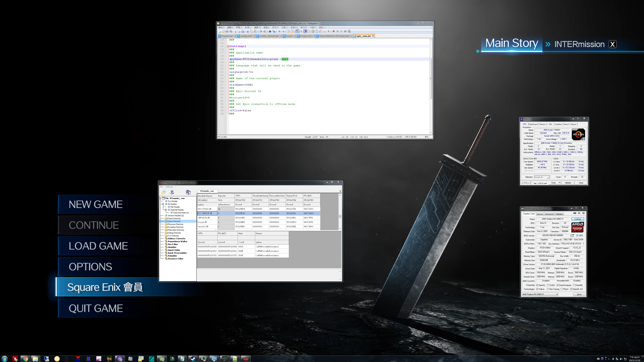This screenshot has width=644, height=362.
Task: Click Square Enix 會員 menu button
Action: (105, 287)
